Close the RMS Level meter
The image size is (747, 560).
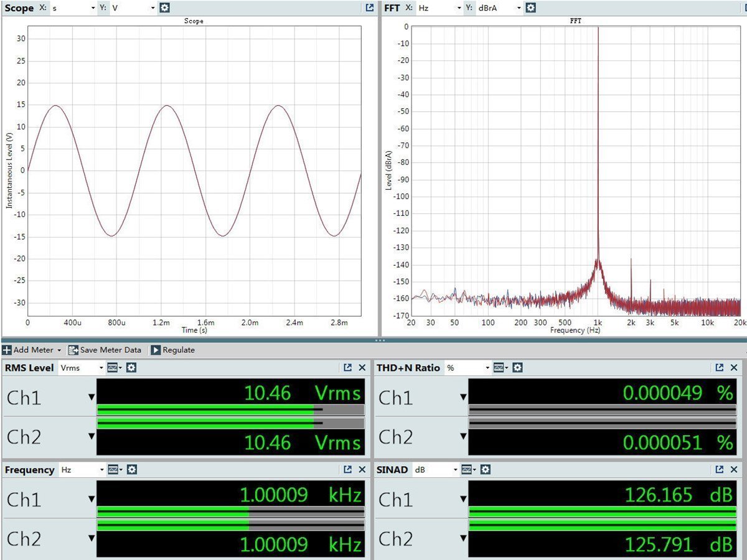362,368
